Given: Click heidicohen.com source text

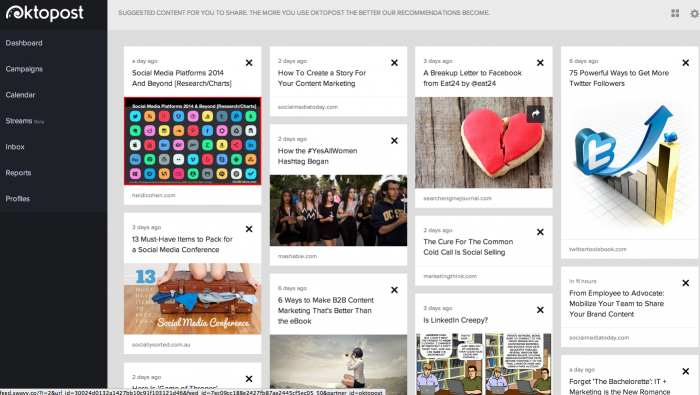Looking at the screenshot, I should coord(154,195).
